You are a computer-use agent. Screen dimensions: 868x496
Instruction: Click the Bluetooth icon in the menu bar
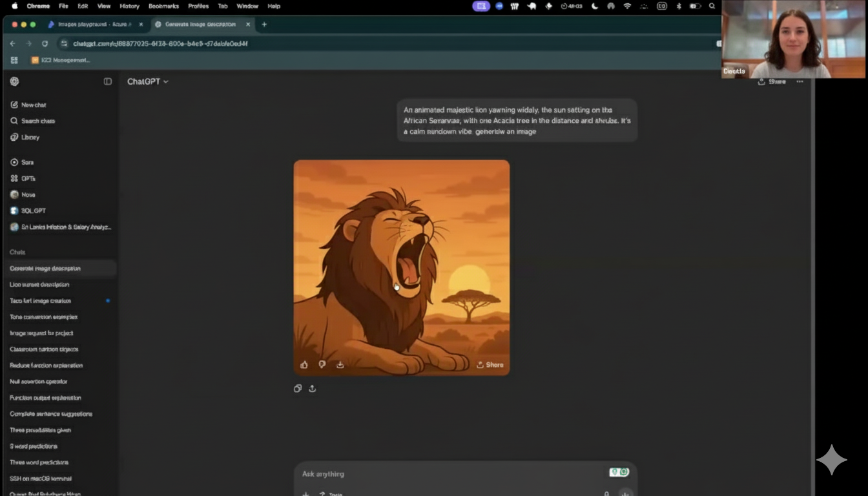pos(678,6)
